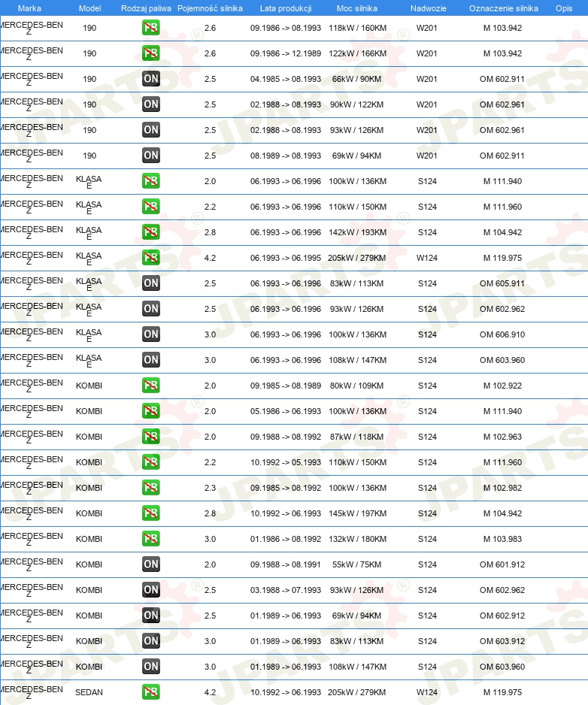This screenshot has width=588, height=705.
Task: Click the ON icon in the KOMBI 108kW / 147KM row
Action: (150, 667)
